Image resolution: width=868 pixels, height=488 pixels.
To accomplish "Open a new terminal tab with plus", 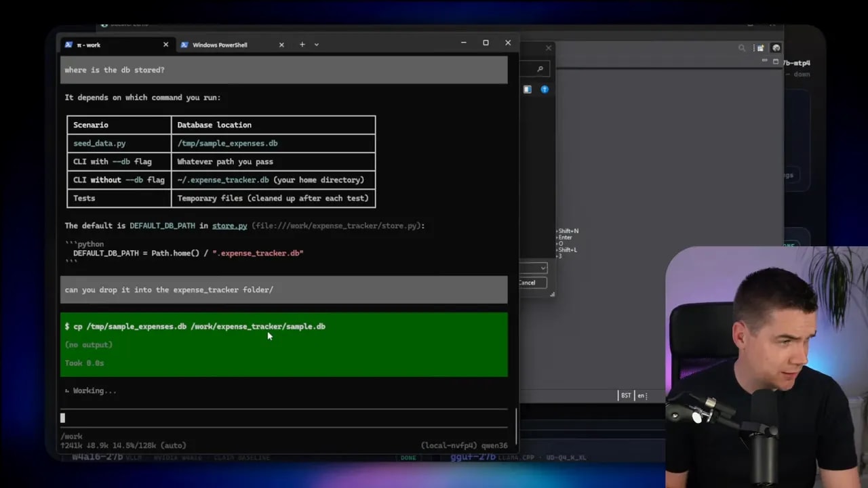I will 302,45.
